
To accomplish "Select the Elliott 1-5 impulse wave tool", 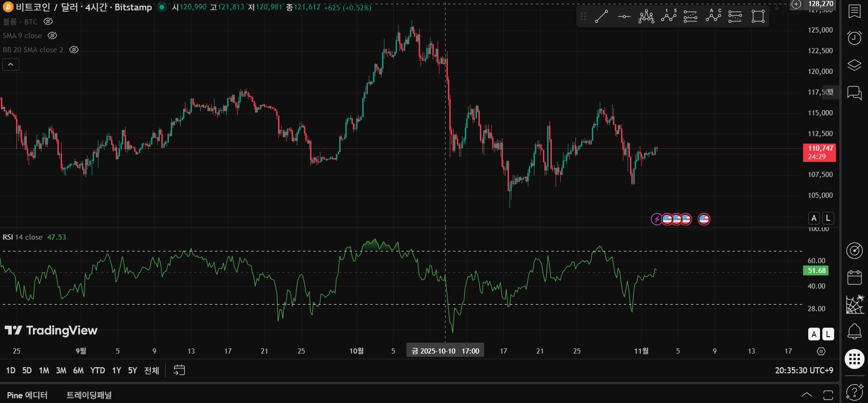I will click(669, 16).
